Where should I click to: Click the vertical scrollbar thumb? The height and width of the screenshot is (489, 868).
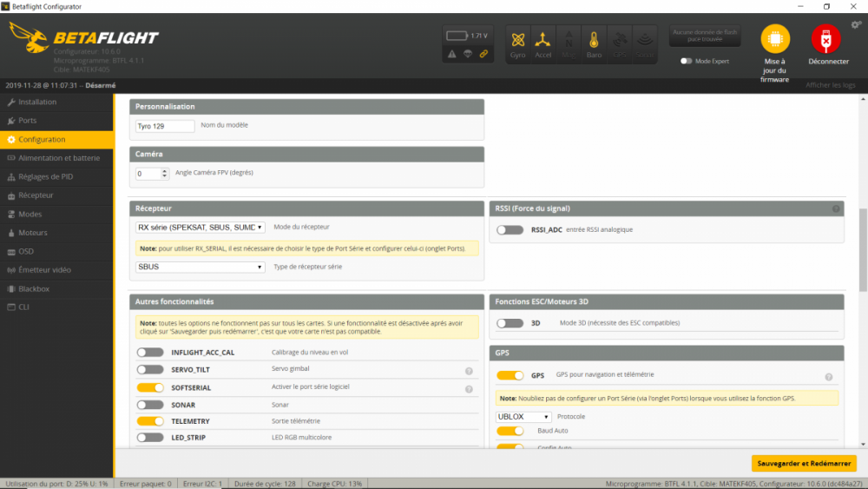(863, 250)
